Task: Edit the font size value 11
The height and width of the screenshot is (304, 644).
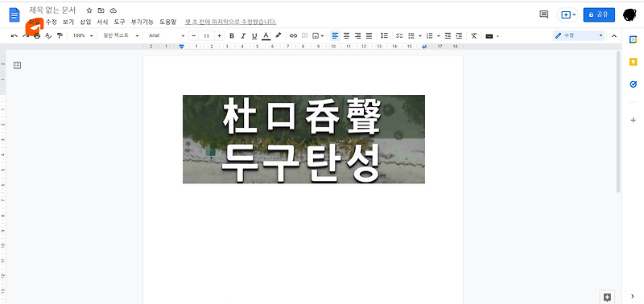Action: [x=206, y=36]
